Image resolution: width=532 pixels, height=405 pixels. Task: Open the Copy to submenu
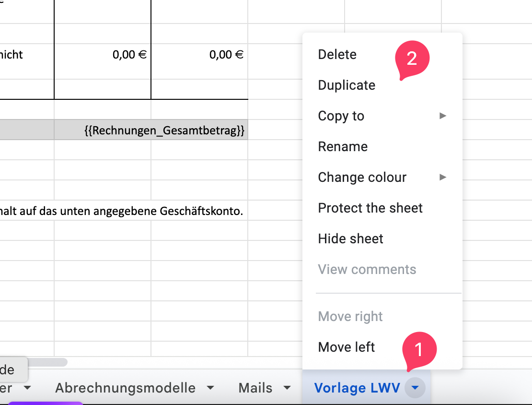point(341,116)
